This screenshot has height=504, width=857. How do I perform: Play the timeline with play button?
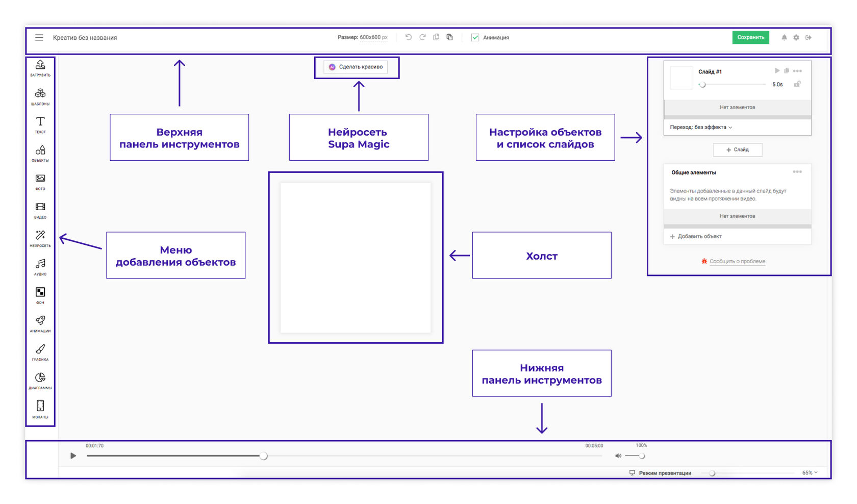tap(73, 456)
